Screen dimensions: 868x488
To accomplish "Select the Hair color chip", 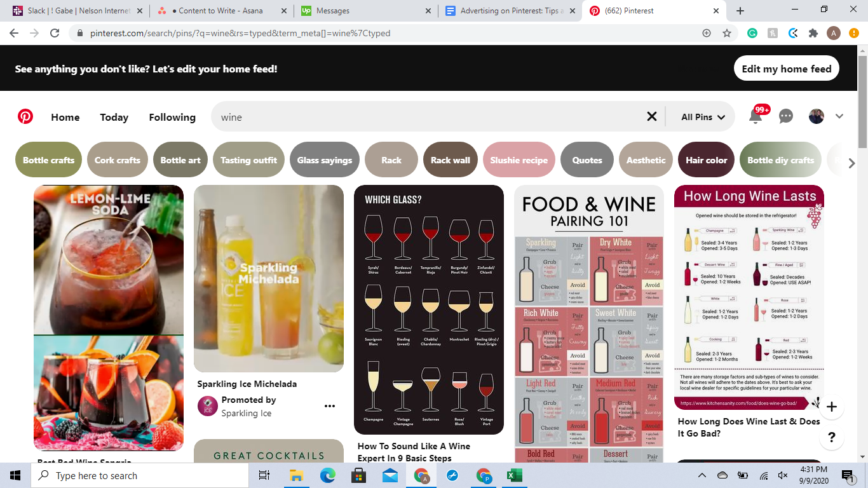I will [707, 159].
